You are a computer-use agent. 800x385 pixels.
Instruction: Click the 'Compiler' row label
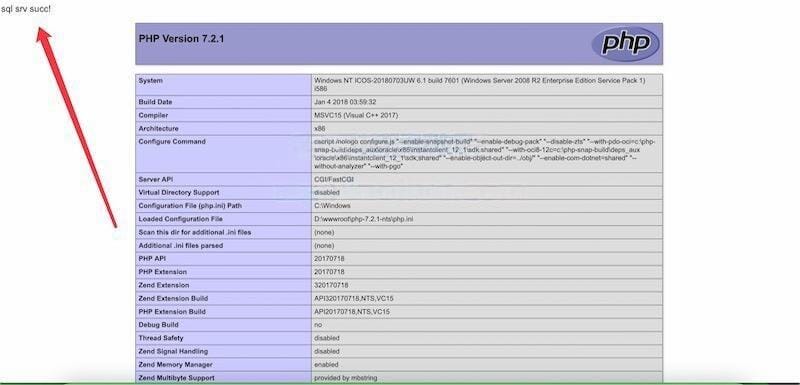coord(153,115)
